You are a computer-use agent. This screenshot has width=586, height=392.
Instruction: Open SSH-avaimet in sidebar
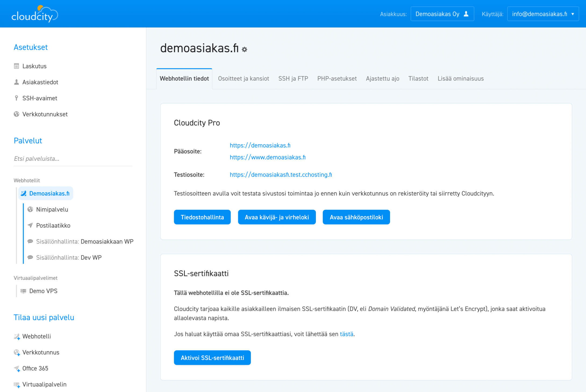[x=40, y=98]
